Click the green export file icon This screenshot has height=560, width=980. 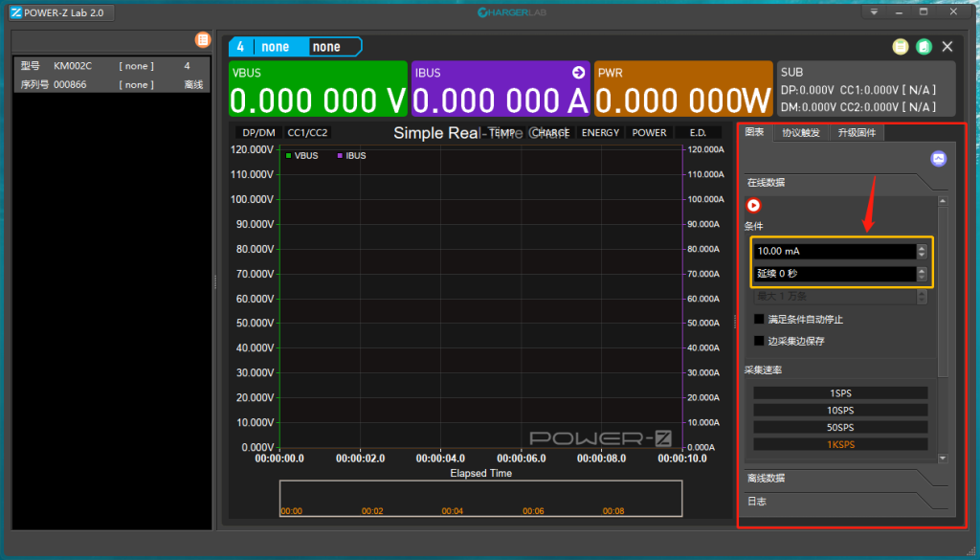coord(924,47)
